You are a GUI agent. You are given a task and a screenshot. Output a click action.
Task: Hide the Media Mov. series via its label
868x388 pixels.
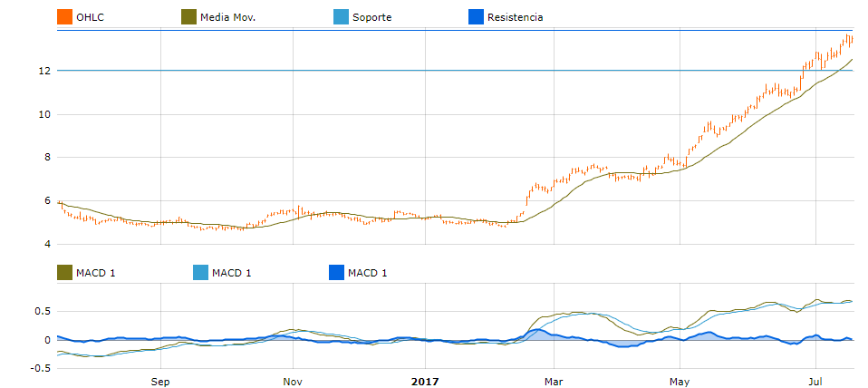point(227,17)
